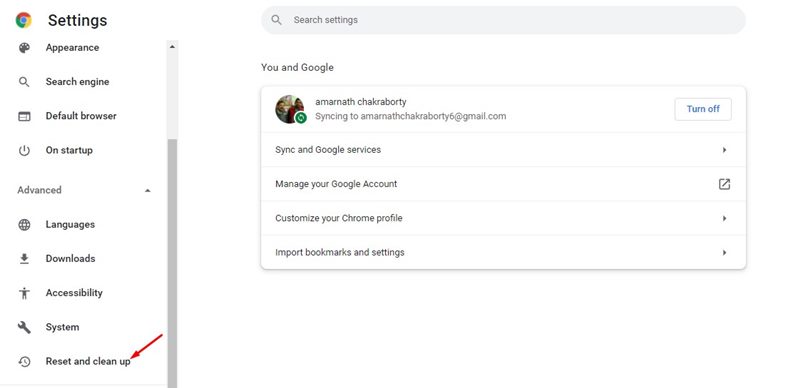Viewport: 800px width, 388px height.
Task: Click the Advanced section label
Action: click(x=39, y=190)
